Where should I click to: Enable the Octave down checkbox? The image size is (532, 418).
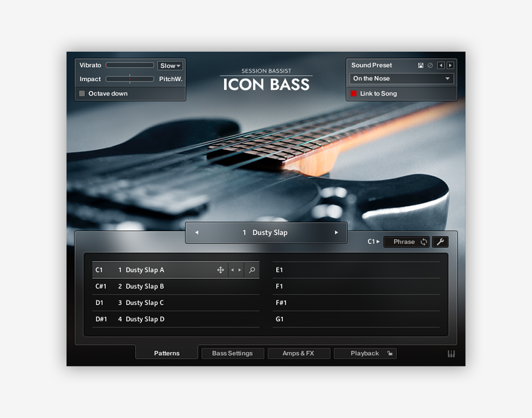tap(82, 93)
